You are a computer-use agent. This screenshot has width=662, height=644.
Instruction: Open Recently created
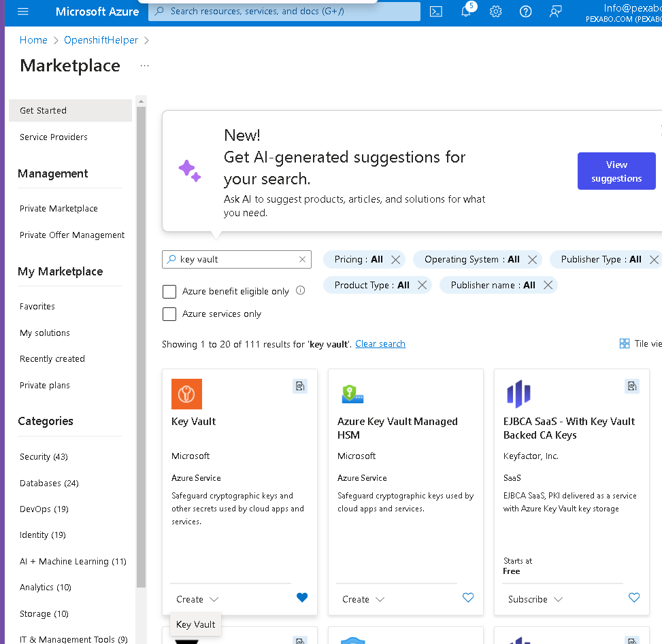tap(52, 358)
